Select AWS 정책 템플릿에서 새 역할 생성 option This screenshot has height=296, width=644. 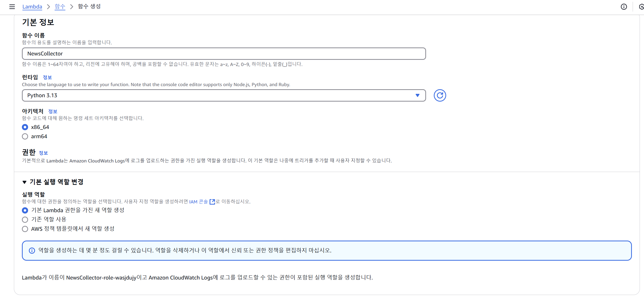click(25, 229)
